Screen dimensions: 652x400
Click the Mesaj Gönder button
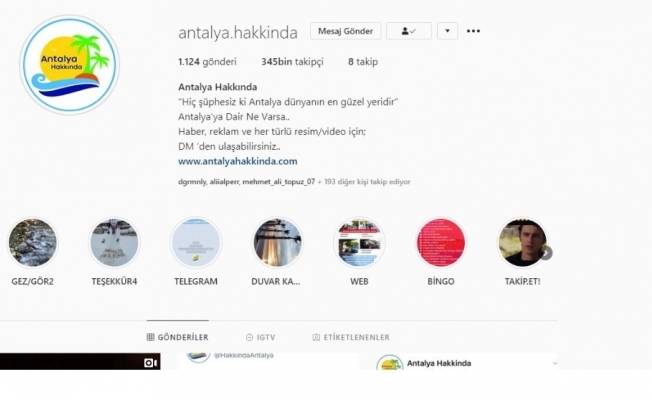pyautogui.click(x=345, y=31)
